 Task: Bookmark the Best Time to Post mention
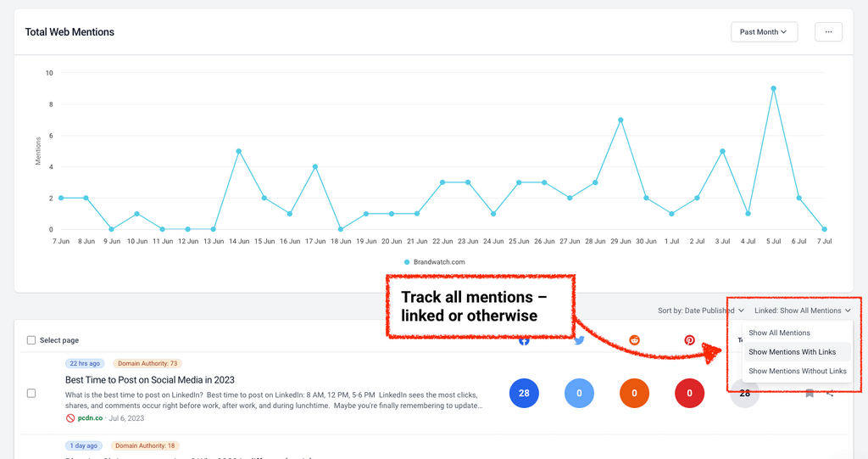click(x=810, y=394)
